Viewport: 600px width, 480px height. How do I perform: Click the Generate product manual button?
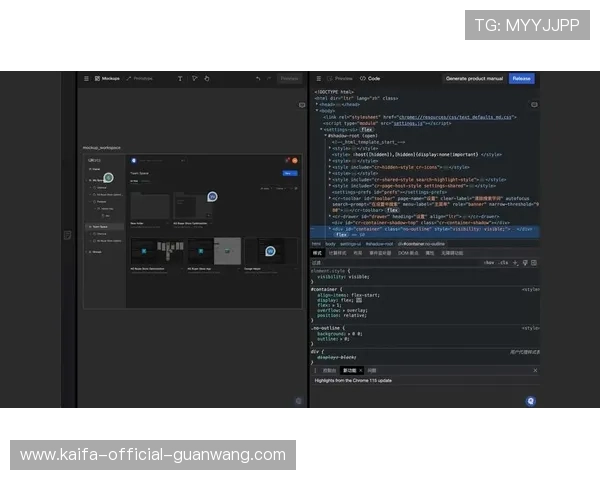[473, 78]
